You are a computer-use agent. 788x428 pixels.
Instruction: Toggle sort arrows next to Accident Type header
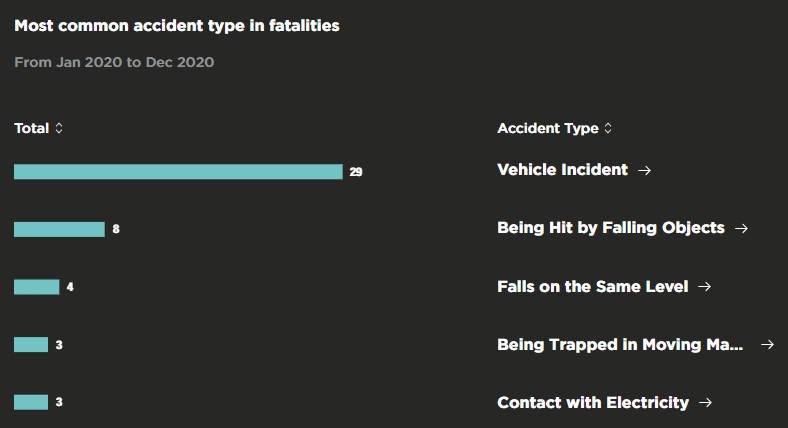coord(608,128)
